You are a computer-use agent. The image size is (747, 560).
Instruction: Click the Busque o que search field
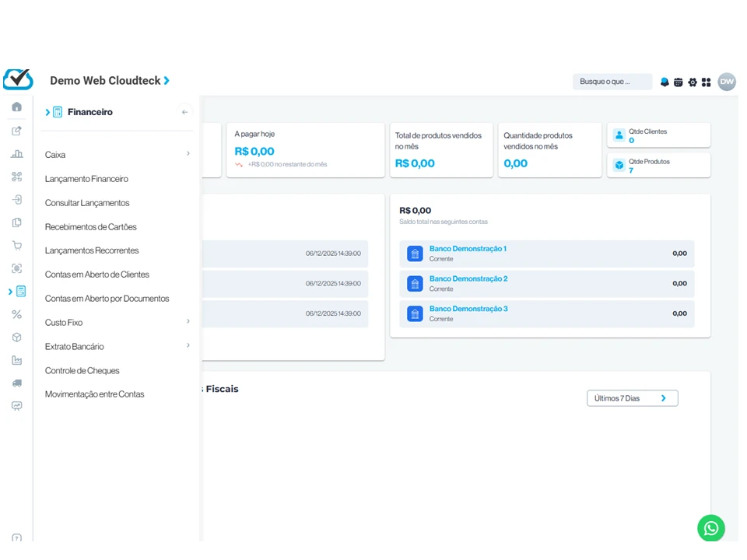coord(612,82)
